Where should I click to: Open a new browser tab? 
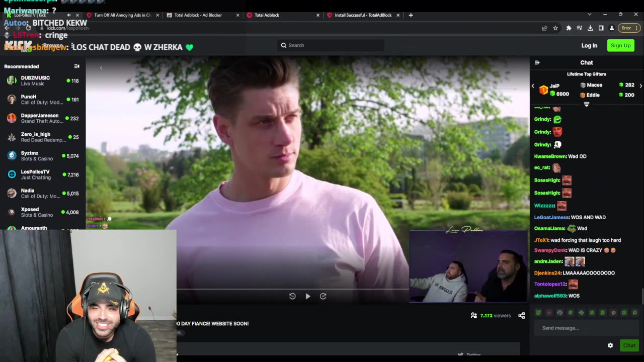pos(411,15)
